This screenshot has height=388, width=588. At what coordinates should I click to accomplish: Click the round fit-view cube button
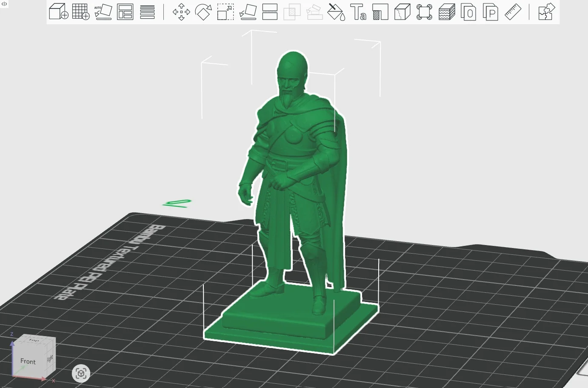[x=81, y=374]
